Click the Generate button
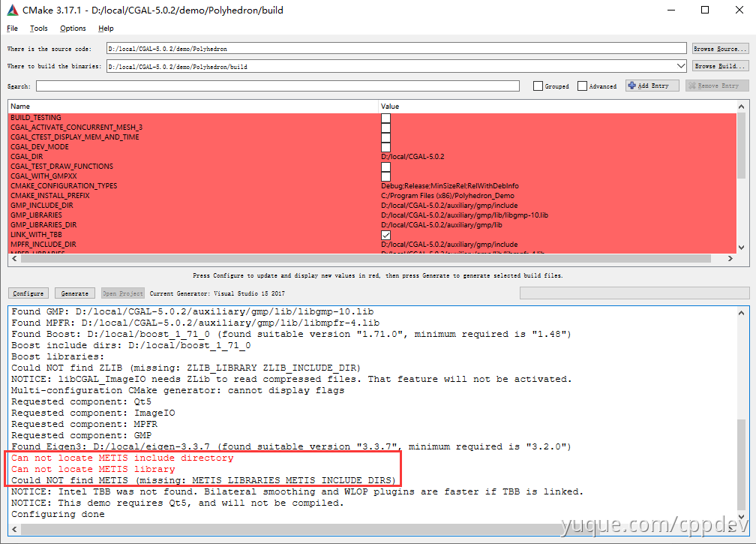This screenshot has width=756, height=544. pyautogui.click(x=75, y=293)
